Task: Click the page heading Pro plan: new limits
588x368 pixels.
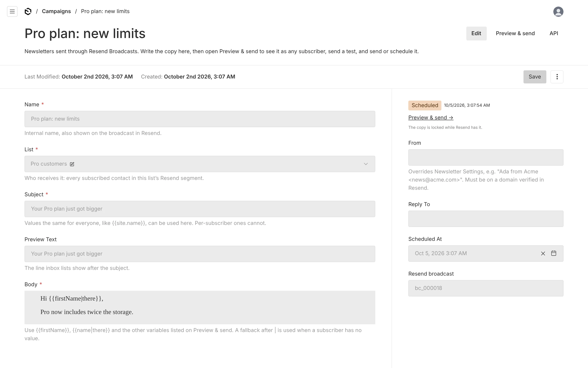Action: click(85, 34)
